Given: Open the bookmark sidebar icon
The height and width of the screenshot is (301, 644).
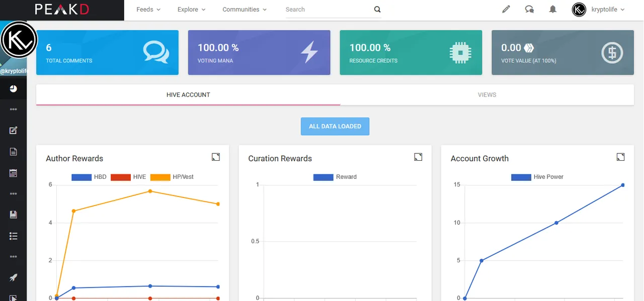Looking at the screenshot, I should [x=13, y=215].
